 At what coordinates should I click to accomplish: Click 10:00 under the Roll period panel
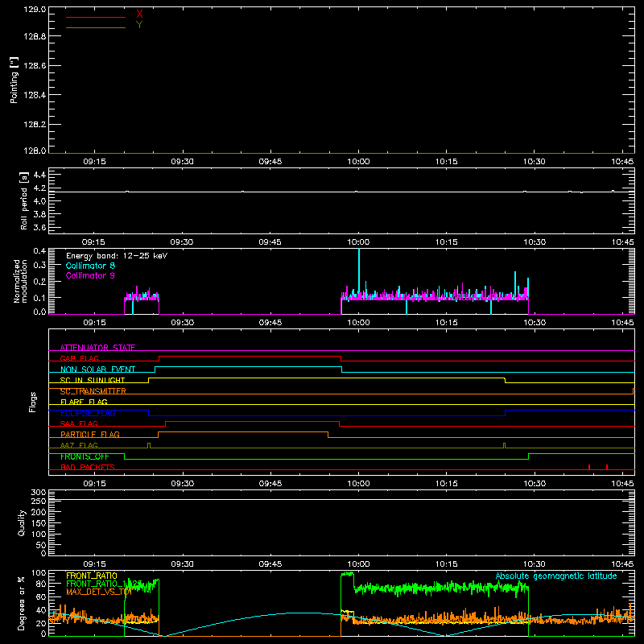(358, 242)
